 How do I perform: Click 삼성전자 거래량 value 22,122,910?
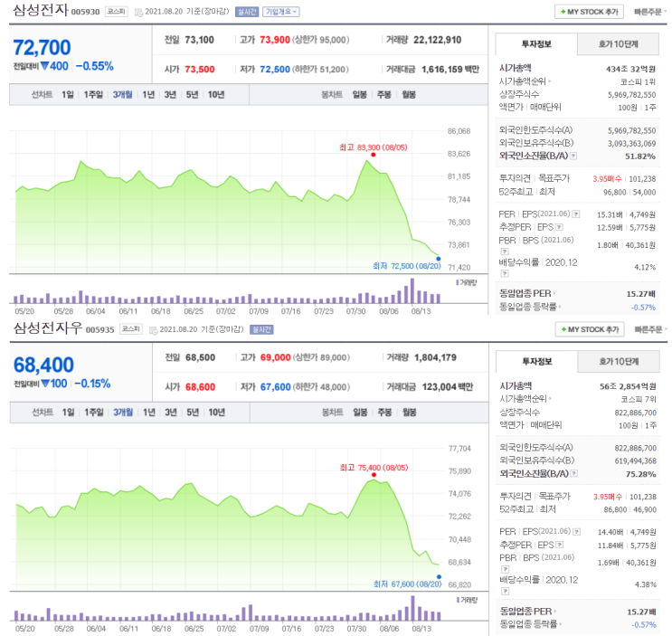tap(437, 40)
